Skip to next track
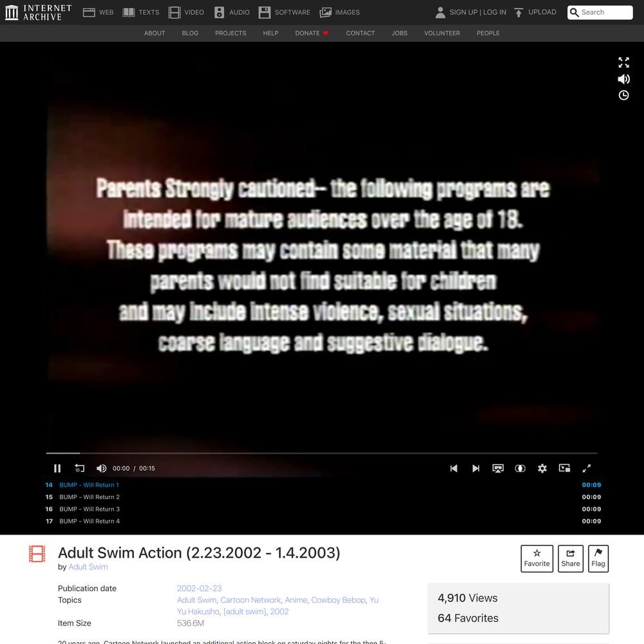 coord(476,468)
